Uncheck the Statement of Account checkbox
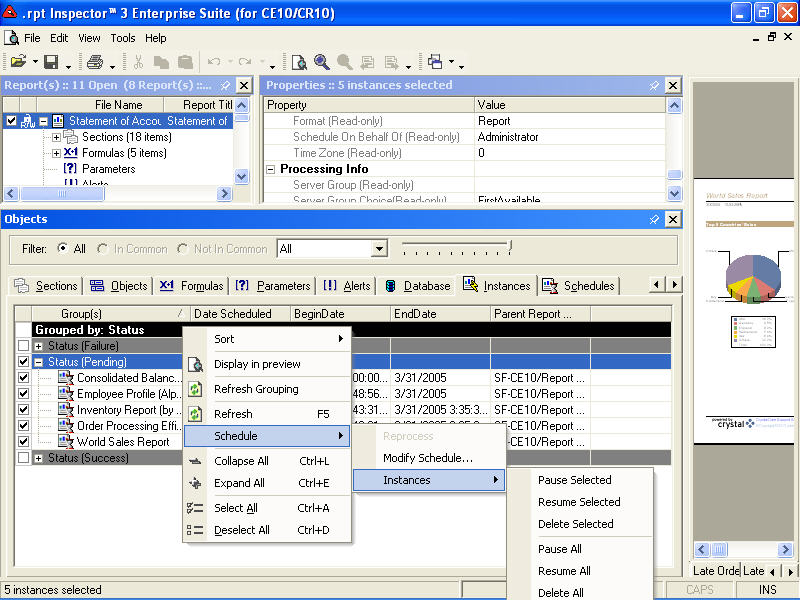This screenshot has width=800, height=600. [11, 121]
